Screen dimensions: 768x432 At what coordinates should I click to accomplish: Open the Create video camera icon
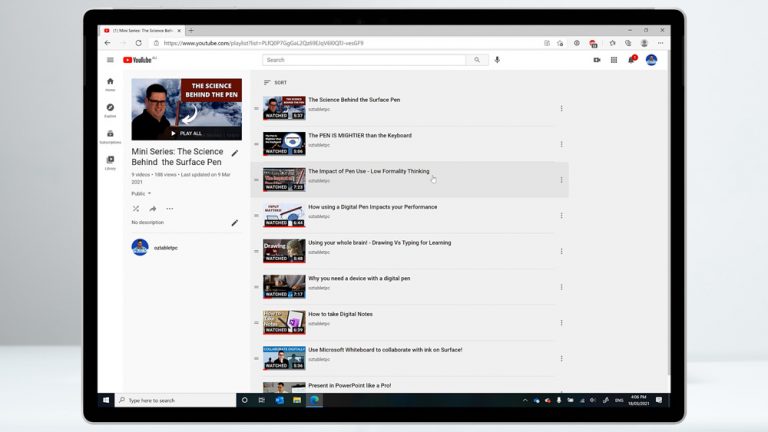597,60
